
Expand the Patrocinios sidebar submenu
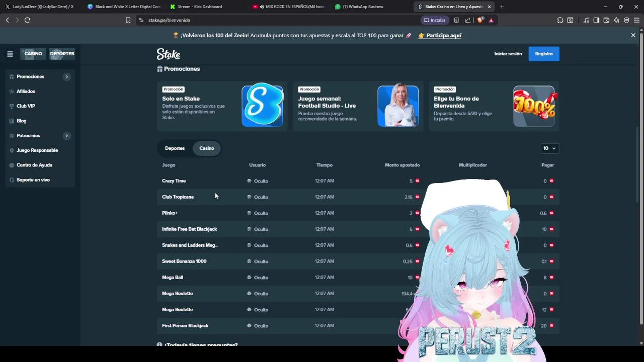[66, 136]
